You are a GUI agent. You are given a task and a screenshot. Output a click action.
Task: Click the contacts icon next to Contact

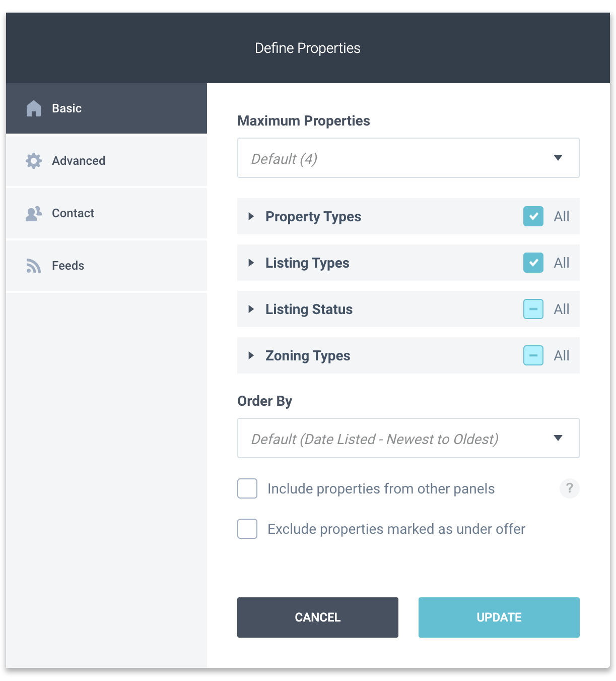click(33, 213)
